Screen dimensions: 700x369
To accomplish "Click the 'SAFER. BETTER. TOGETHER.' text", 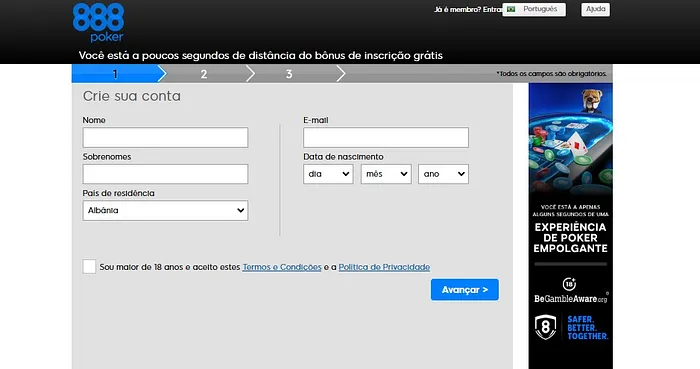I will [x=588, y=328].
